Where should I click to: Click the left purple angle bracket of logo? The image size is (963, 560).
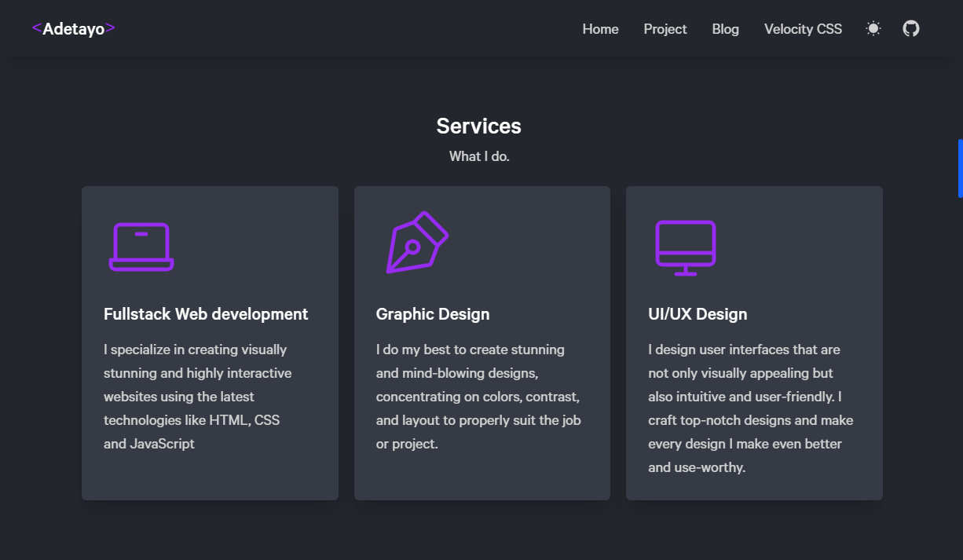tap(37, 28)
